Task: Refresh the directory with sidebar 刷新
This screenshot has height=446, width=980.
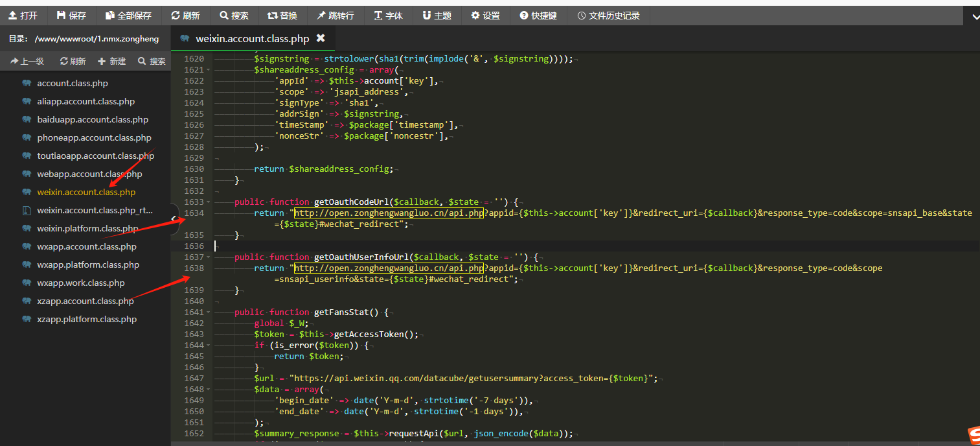Action: tap(73, 61)
